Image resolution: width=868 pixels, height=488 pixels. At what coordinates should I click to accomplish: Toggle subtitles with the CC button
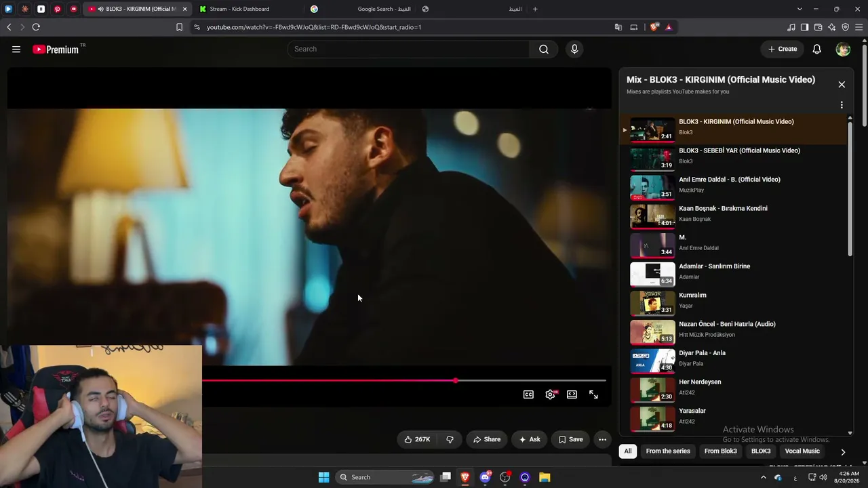pyautogui.click(x=528, y=394)
